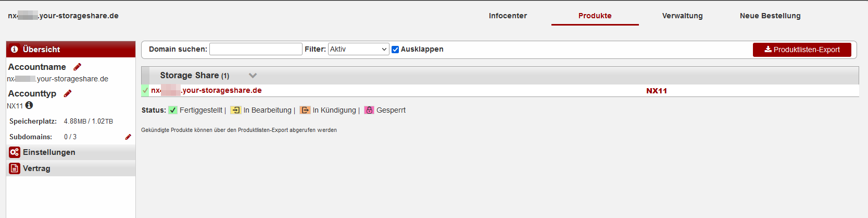Click the info icon next to NX11

tap(29, 105)
